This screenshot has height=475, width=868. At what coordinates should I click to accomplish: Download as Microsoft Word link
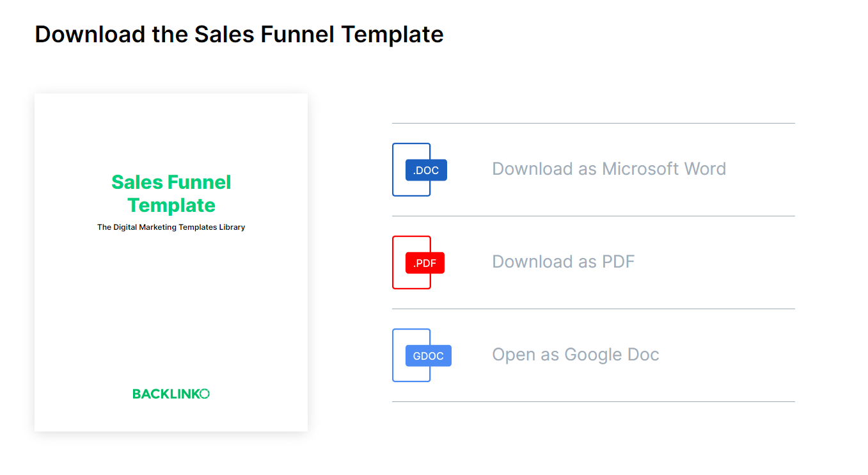click(609, 169)
